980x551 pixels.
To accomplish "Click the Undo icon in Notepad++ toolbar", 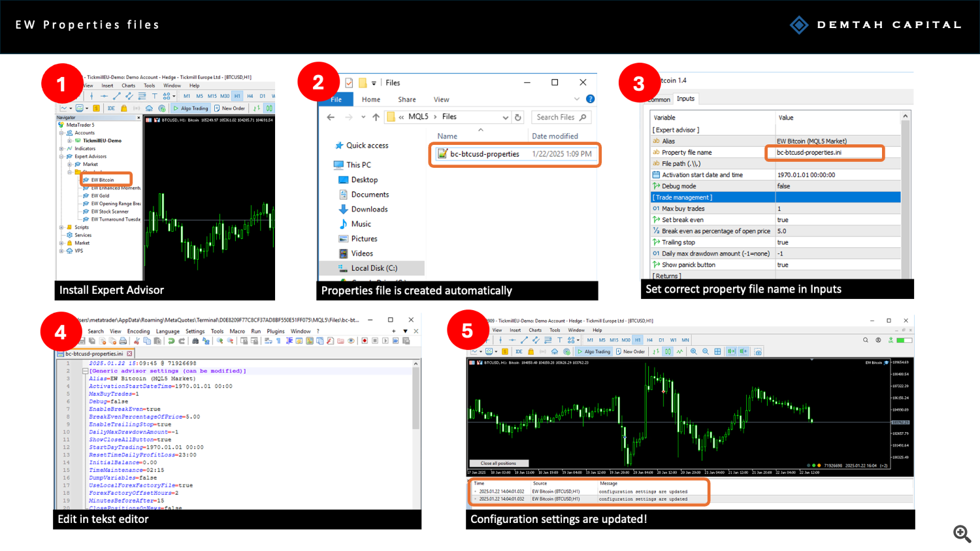I will [x=171, y=341].
